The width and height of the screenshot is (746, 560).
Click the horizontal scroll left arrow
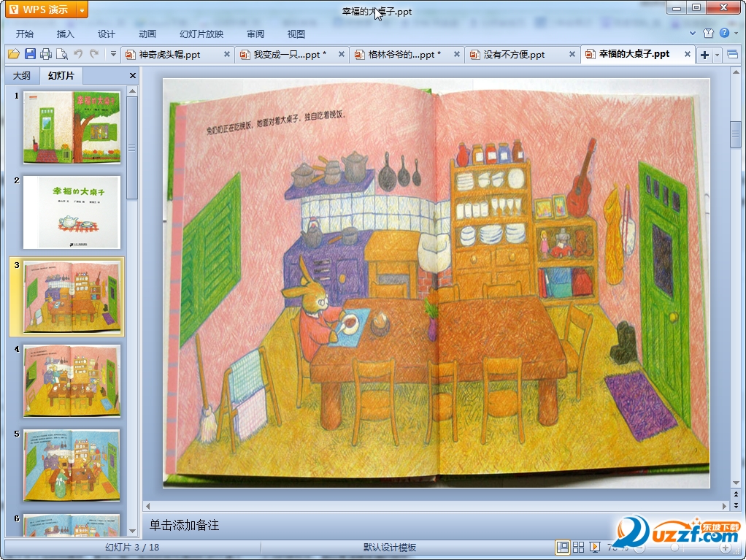click(x=147, y=506)
